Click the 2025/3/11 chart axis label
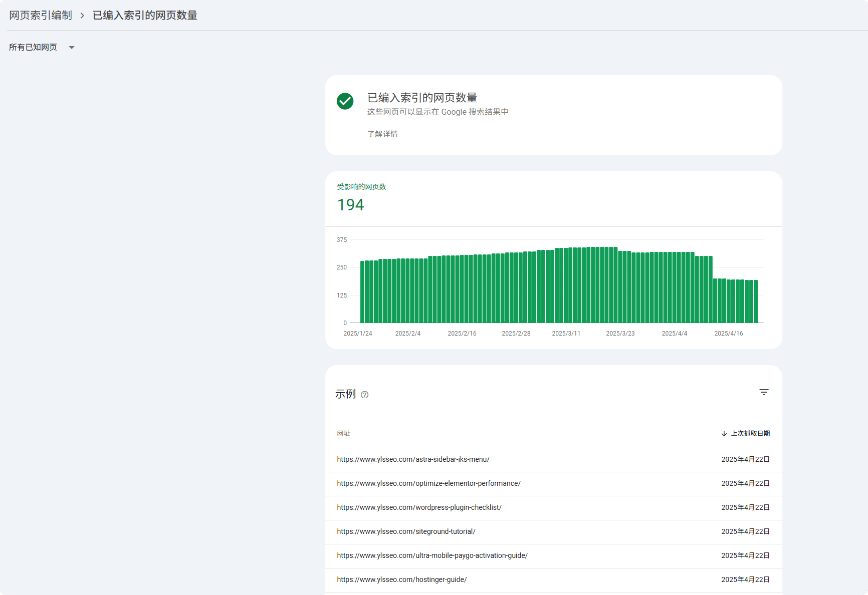This screenshot has width=868, height=595. [566, 334]
